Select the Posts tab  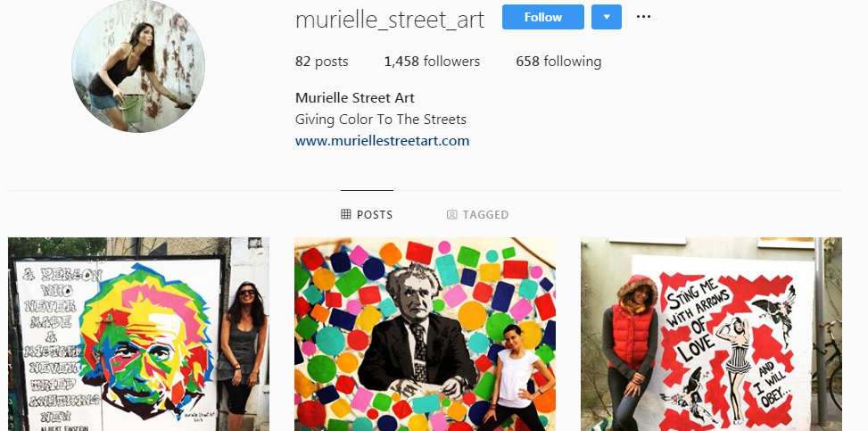pyautogui.click(x=367, y=214)
